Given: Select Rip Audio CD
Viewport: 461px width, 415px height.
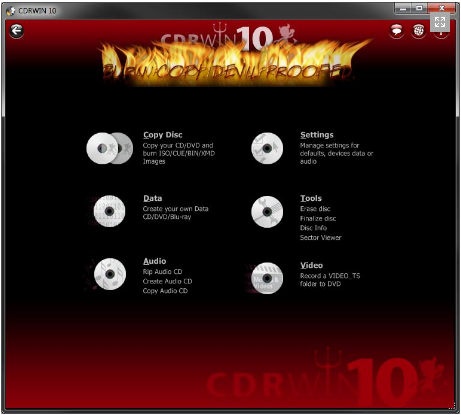Looking at the screenshot, I should (162, 272).
